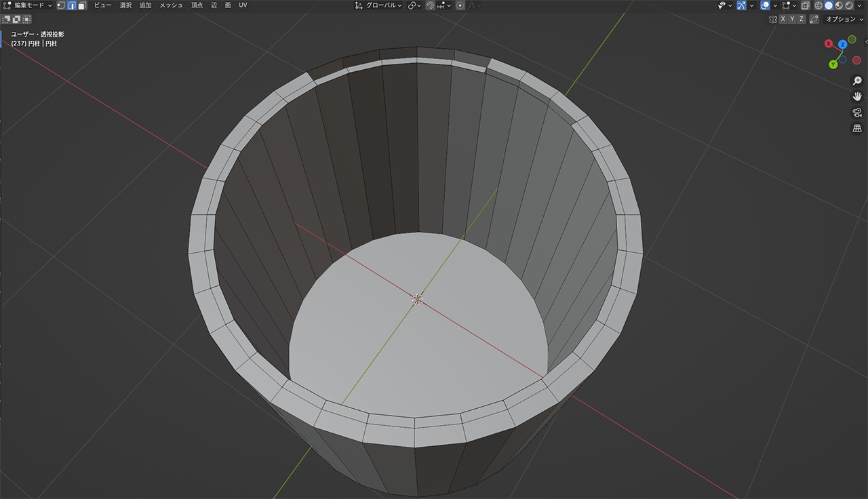Open the グローバル transform orientation dropdown
868x499 pixels.
(378, 5)
